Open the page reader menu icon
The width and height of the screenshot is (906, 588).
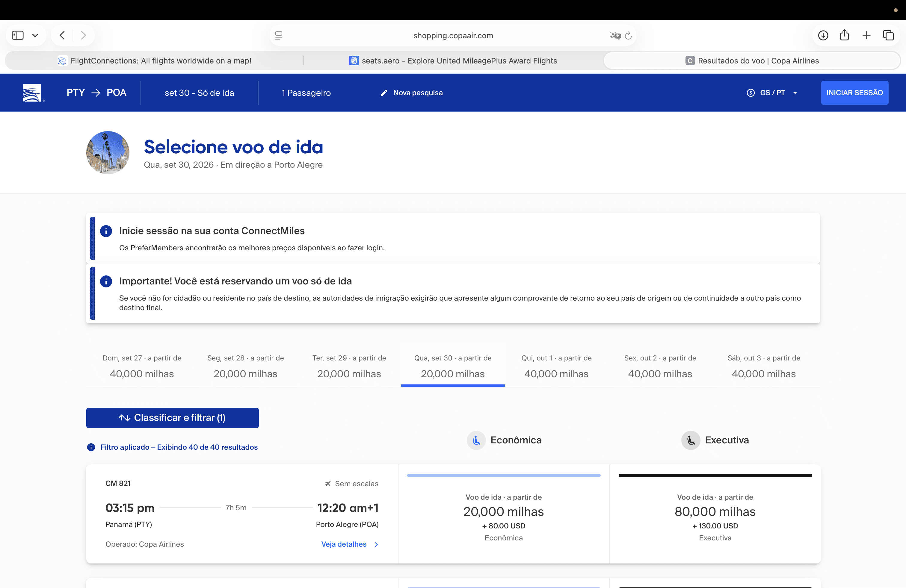(x=279, y=35)
